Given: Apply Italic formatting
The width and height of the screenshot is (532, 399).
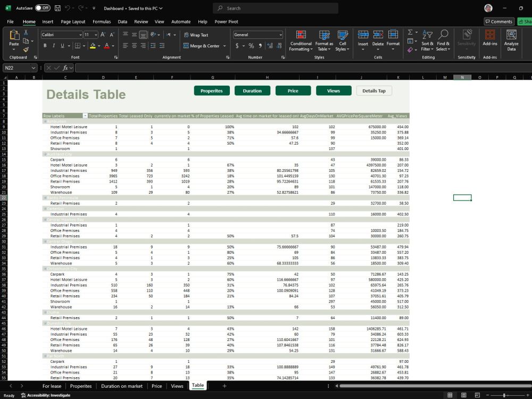Looking at the screenshot, I should tap(54, 45).
